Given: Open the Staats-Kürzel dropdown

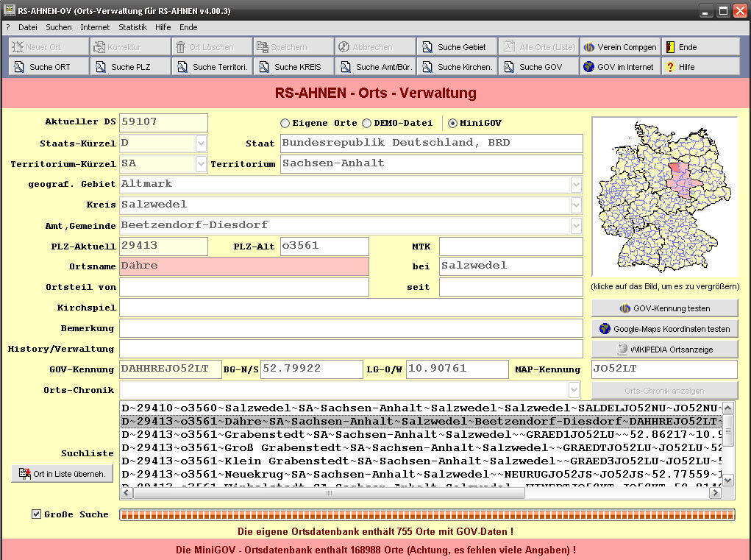Looking at the screenshot, I should [201, 143].
